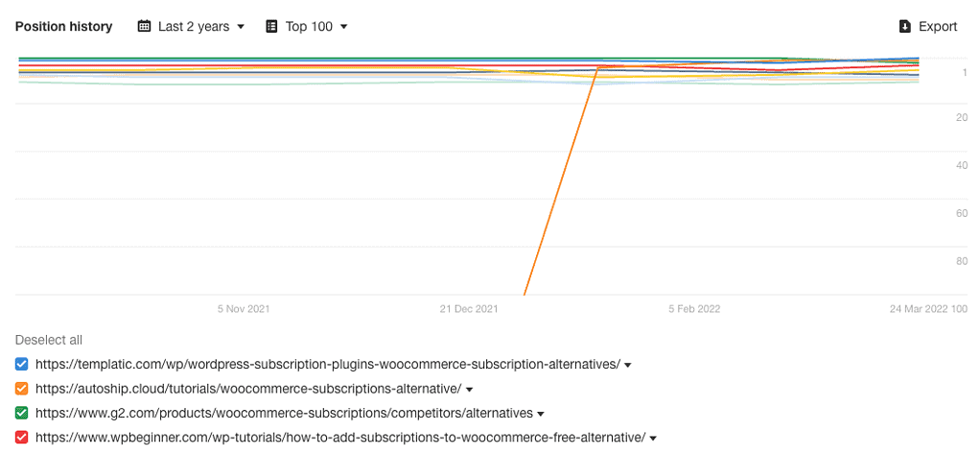Uncheck the templatic.com URL checkbox
Viewport: 980px width, 455px height.
(22, 364)
